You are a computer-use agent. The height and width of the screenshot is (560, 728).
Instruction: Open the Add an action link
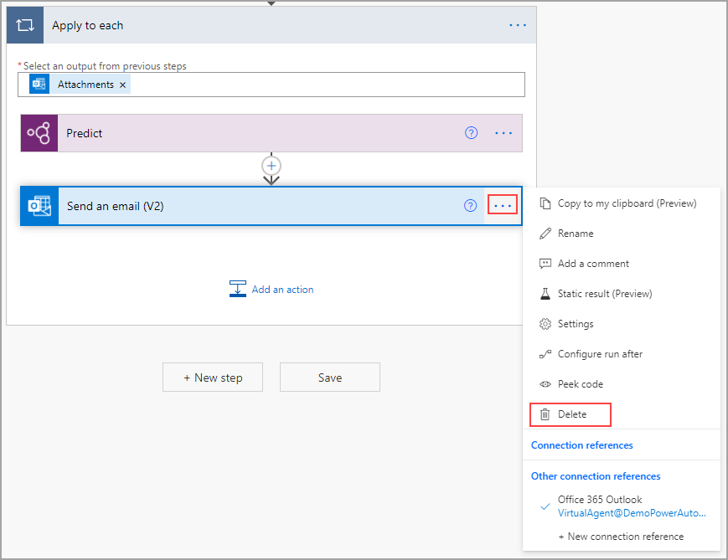click(x=282, y=289)
